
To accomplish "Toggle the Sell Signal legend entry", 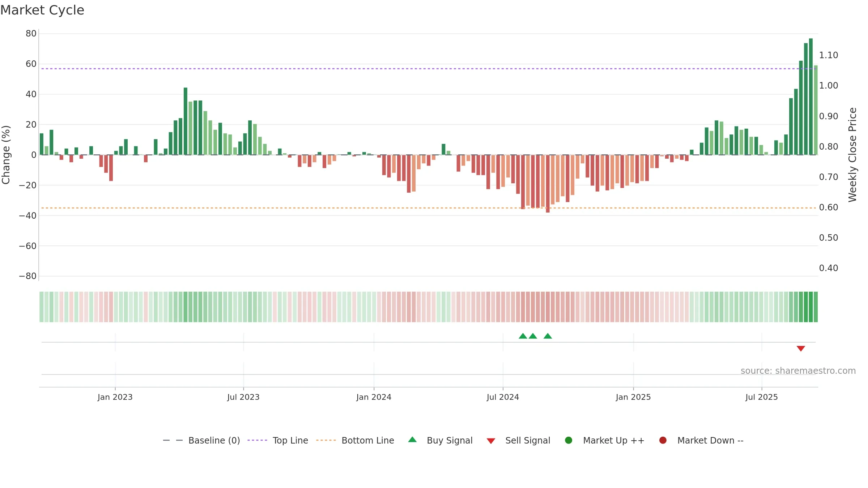I will [518, 440].
